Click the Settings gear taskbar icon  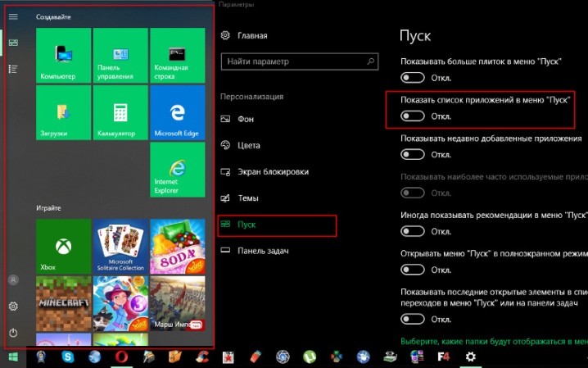tap(471, 357)
